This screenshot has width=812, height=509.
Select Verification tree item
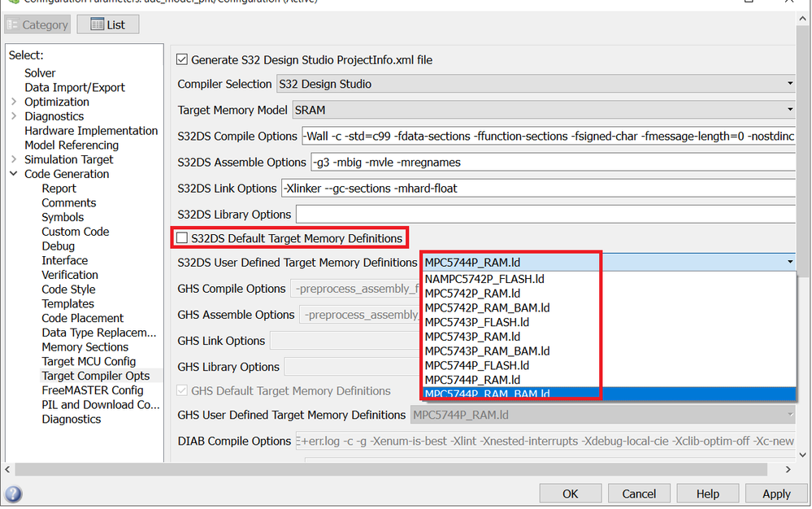70,275
